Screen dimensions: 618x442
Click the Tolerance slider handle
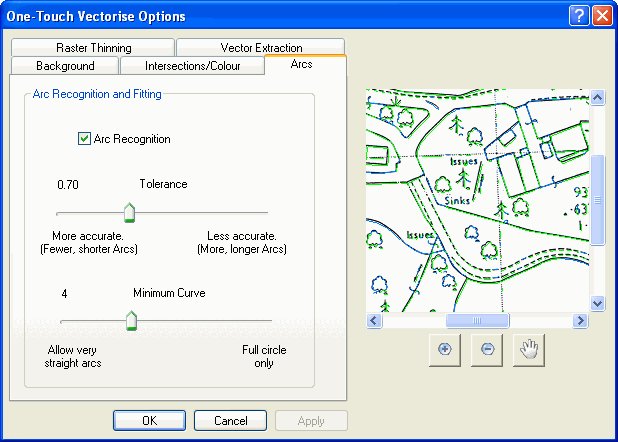click(128, 213)
